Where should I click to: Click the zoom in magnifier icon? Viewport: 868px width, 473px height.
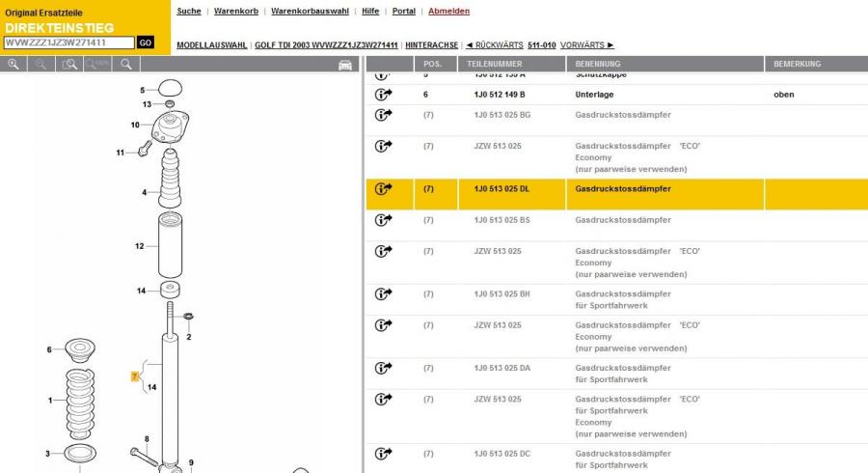coord(14,64)
